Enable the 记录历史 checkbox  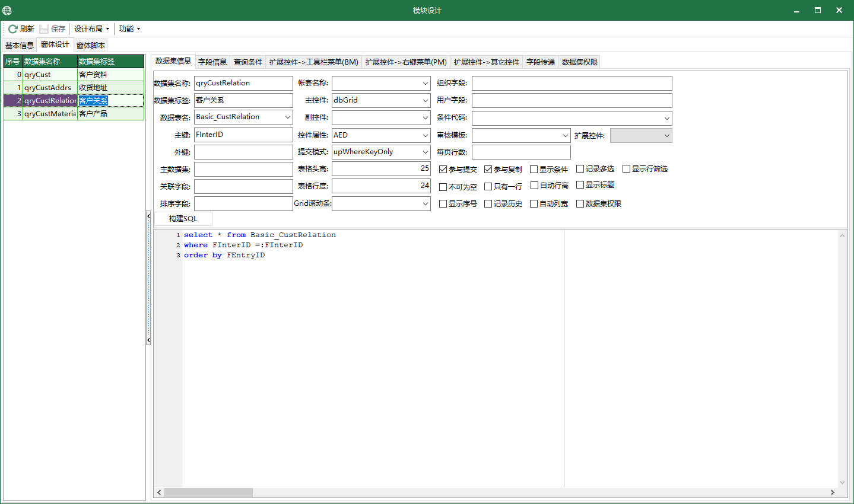[488, 203]
